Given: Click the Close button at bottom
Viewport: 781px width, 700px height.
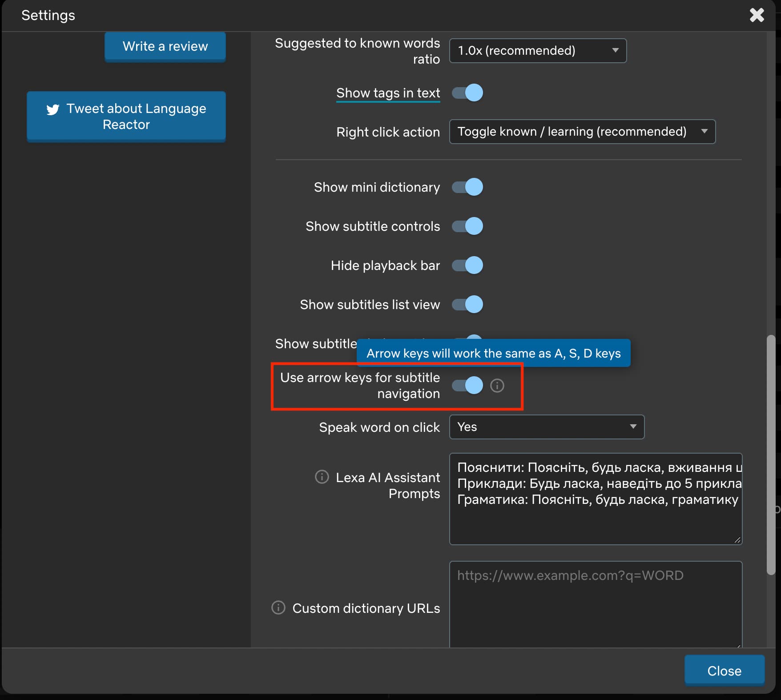Looking at the screenshot, I should (724, 671).
